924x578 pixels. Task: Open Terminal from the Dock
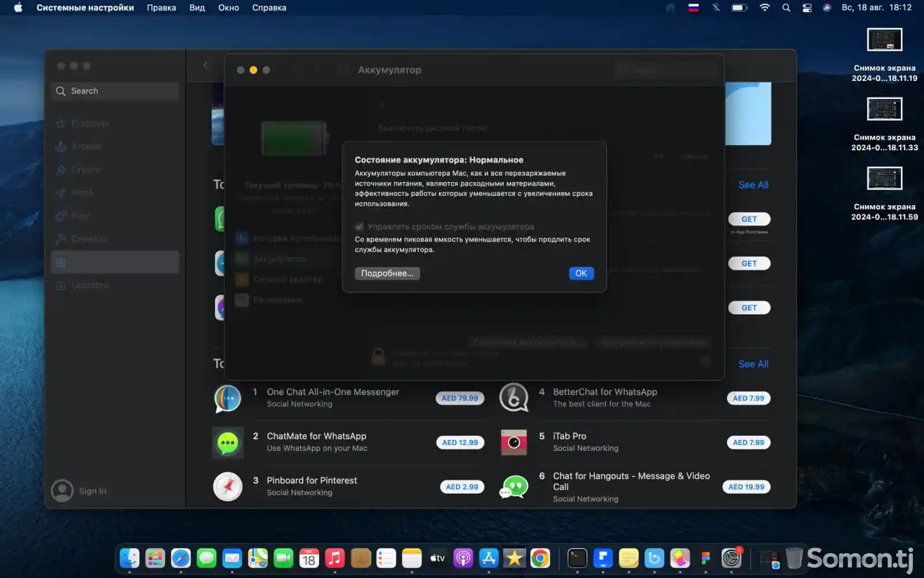[577, 558]
